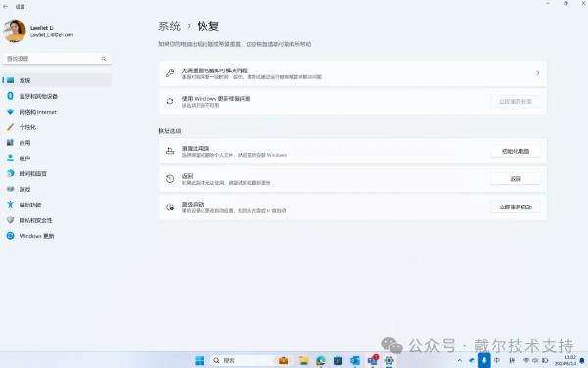Click the 初始化电脑 button
The height and width of the screenshot is (368, 588).
pos(516,151)
